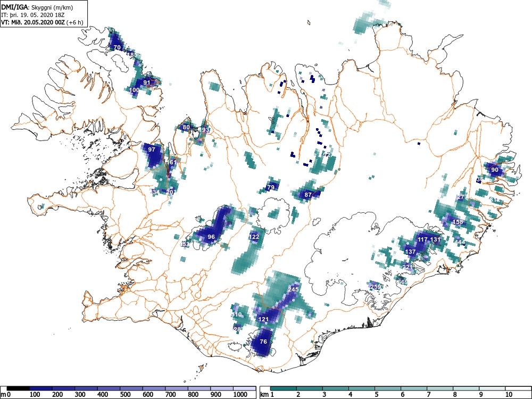Pick the darkest teal swatch in the km legend
Screen dimensions: 532x399
coord(284,388)
